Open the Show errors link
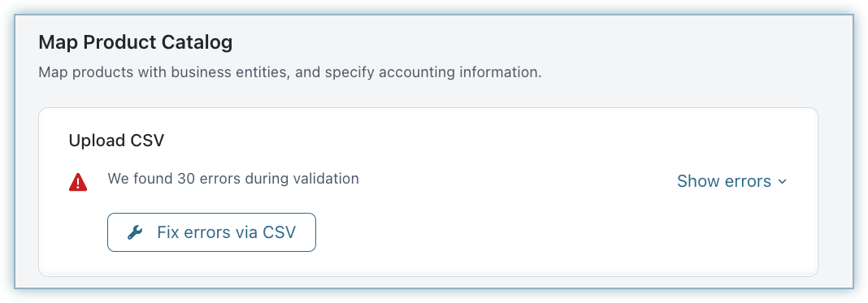The height and width of the screenshot is (303, 868). (x=731, y=181)
